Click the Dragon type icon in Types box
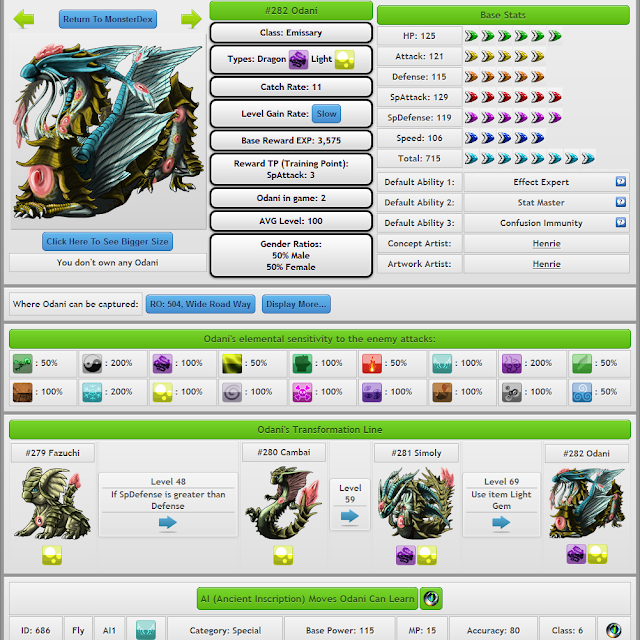 [x=298, y=60]
